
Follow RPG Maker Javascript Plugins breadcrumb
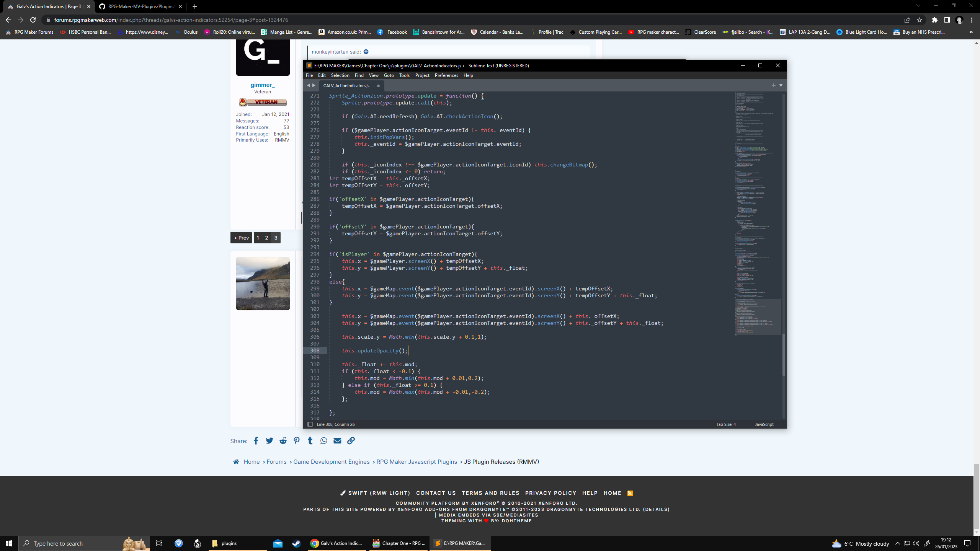(x=416, y=462)
